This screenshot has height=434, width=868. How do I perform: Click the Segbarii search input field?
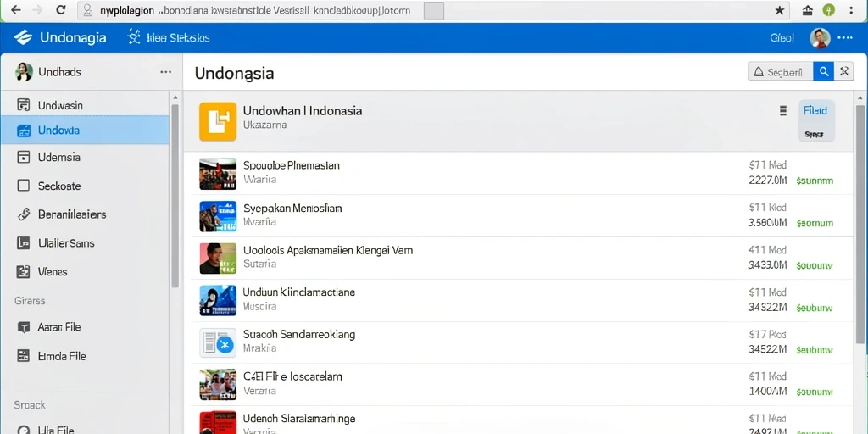781,71
